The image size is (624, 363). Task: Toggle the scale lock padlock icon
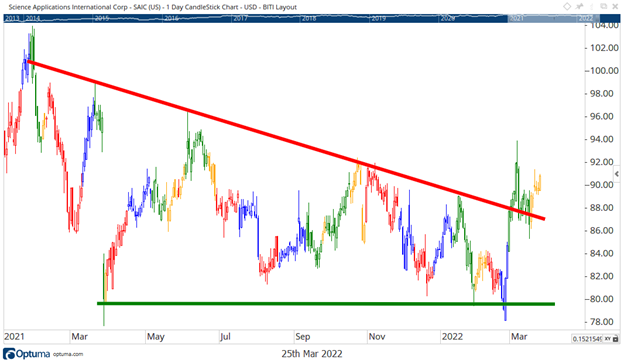click(616, 339)
